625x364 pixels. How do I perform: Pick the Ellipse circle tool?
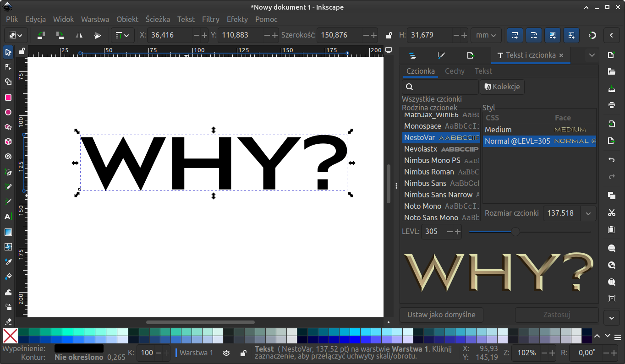point(8,112)
